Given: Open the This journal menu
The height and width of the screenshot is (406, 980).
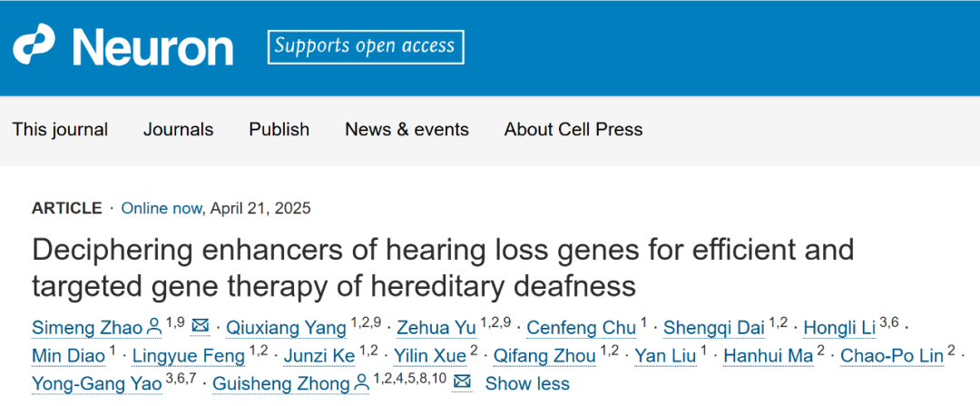Looking at the screenshot, I should [60, 129].
